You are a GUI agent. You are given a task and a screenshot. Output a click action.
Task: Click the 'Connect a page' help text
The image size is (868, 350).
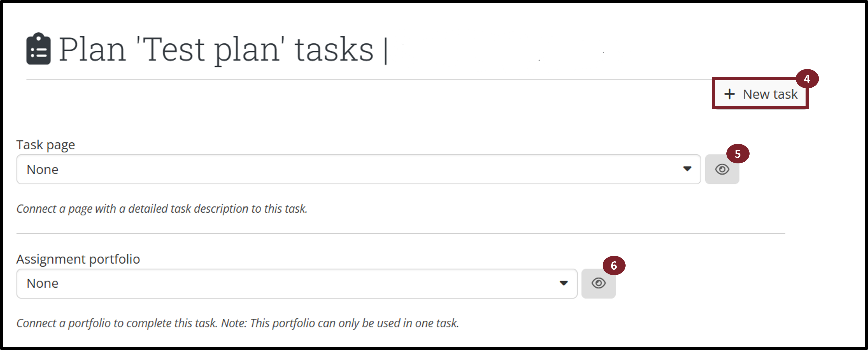(x=162, y=209)
